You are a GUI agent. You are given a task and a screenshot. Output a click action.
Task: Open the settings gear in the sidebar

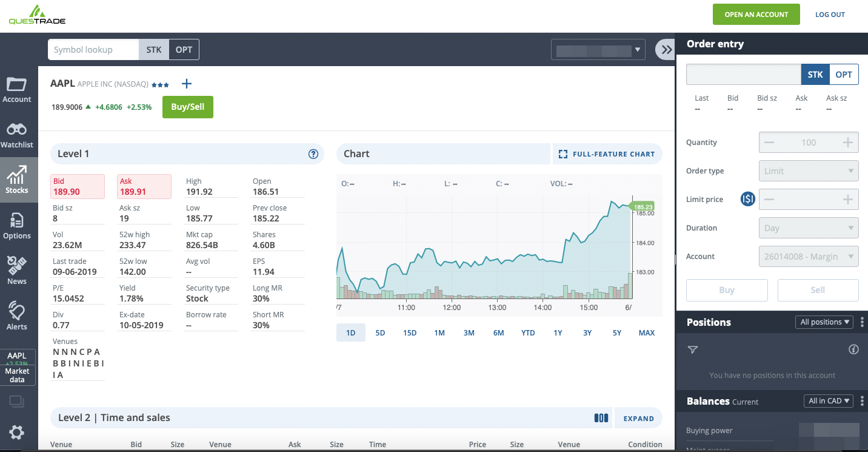click(x=17, y=432)
